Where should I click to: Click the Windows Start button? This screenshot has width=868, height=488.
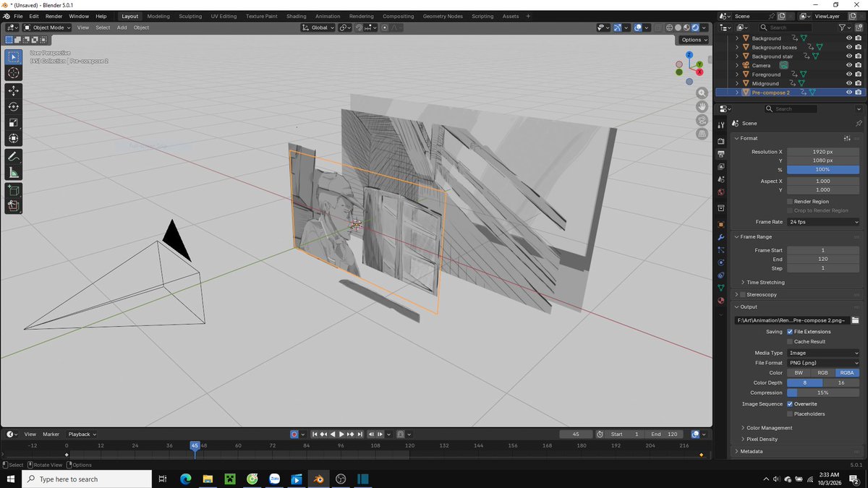11,479
